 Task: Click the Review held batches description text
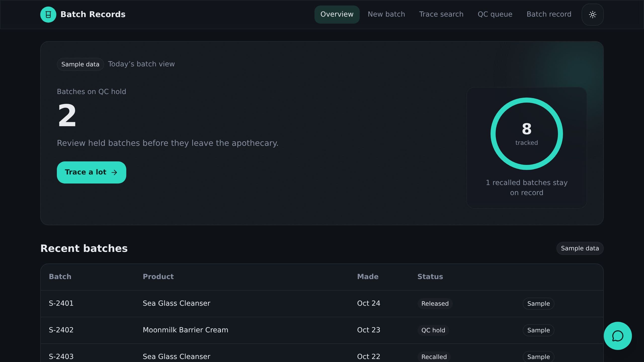168,143
